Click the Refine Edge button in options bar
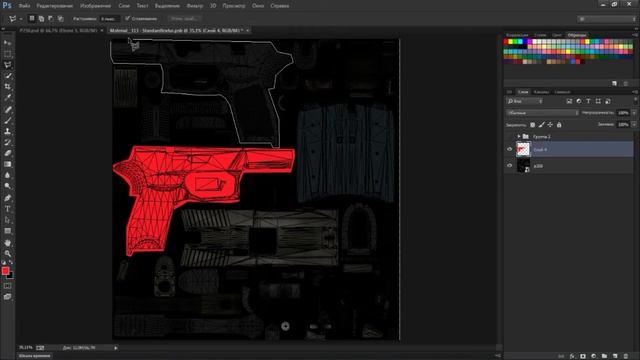640x360 pixels. pyautogui.click(x=184, y=18)
